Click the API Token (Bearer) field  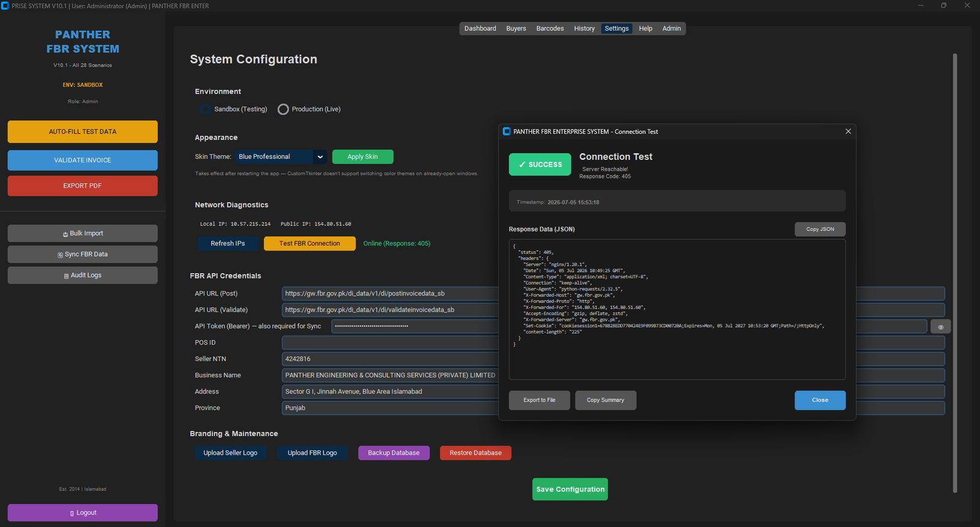click(629, 327)
